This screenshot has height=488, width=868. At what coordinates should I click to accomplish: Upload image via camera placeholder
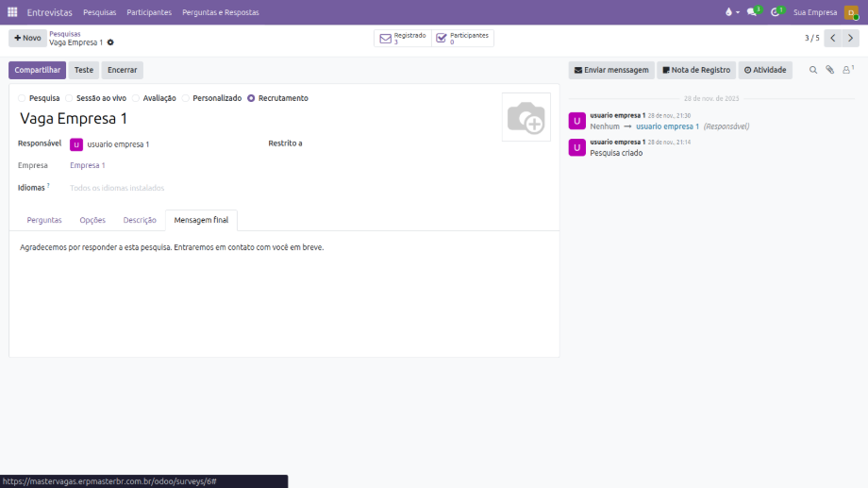click(526, 117)
